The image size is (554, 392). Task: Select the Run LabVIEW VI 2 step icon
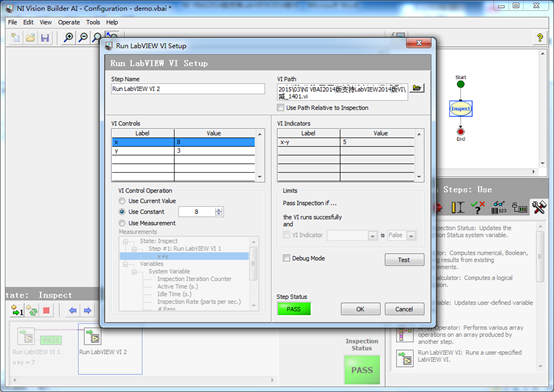(x=93, y=336)
